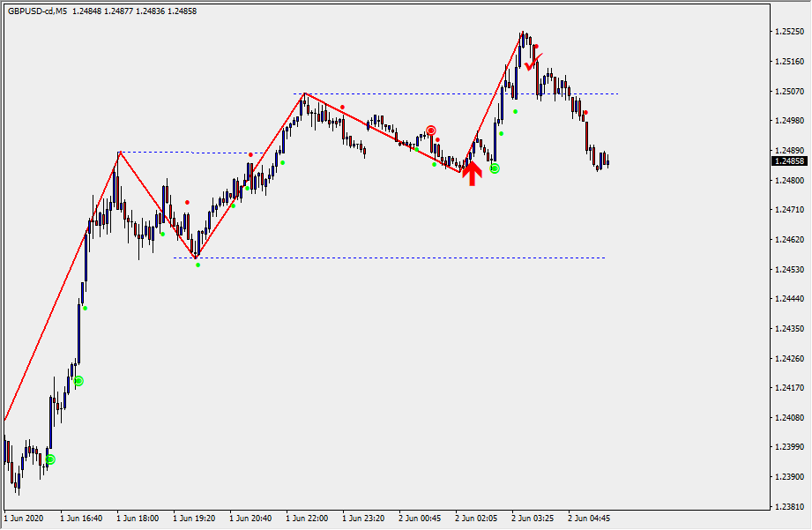This screenshot has height=530, width=812.
Task: Click the 1 Jun 2020 date label
Action: coord(25,519)
